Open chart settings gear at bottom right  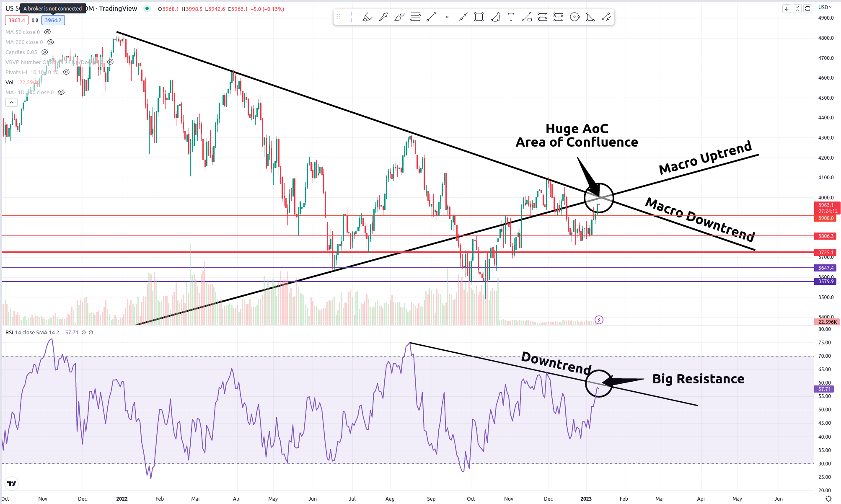click(828, 499)
